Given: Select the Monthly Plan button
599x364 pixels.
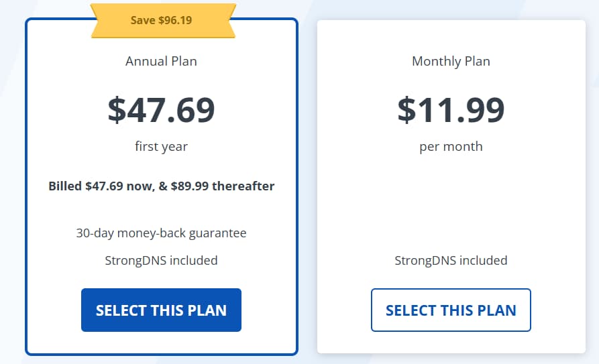Looking at the screenshot, I should [451, 310].
